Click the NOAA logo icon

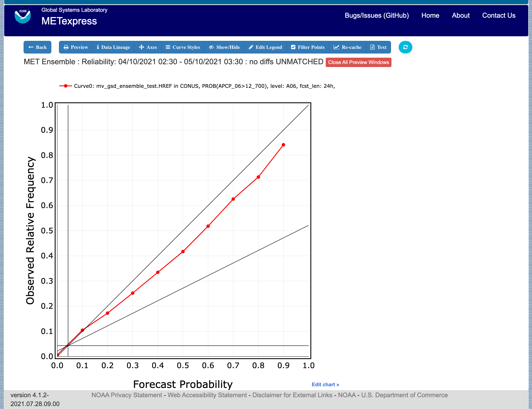23,16
